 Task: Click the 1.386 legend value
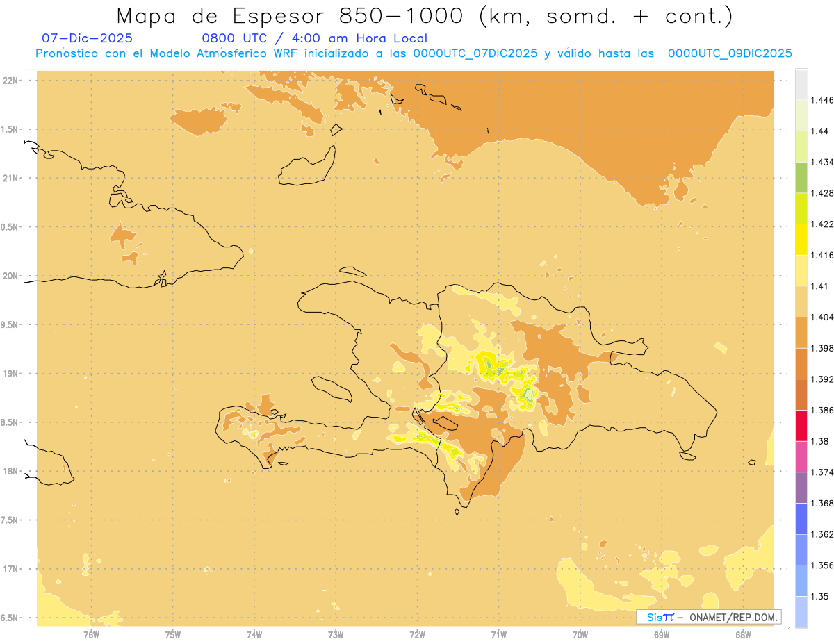tap(822, 410)
